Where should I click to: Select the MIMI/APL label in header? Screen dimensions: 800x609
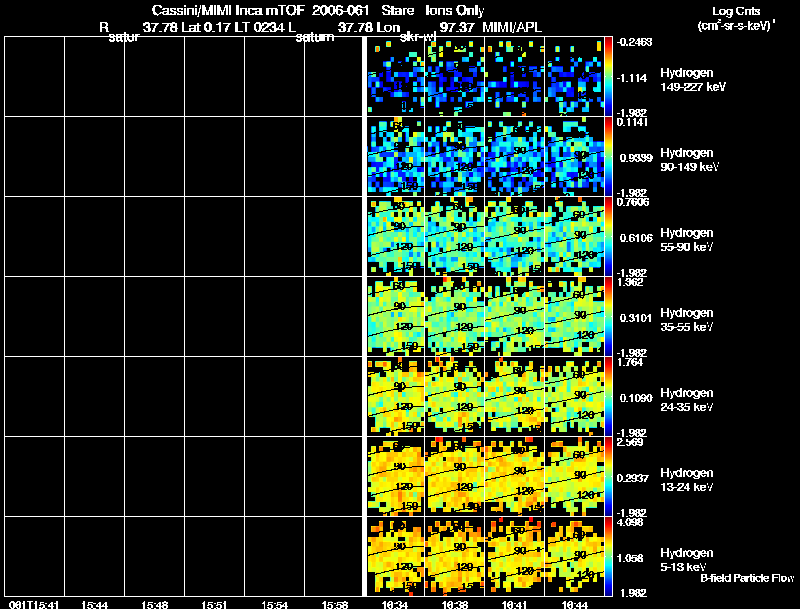point(512,27)
